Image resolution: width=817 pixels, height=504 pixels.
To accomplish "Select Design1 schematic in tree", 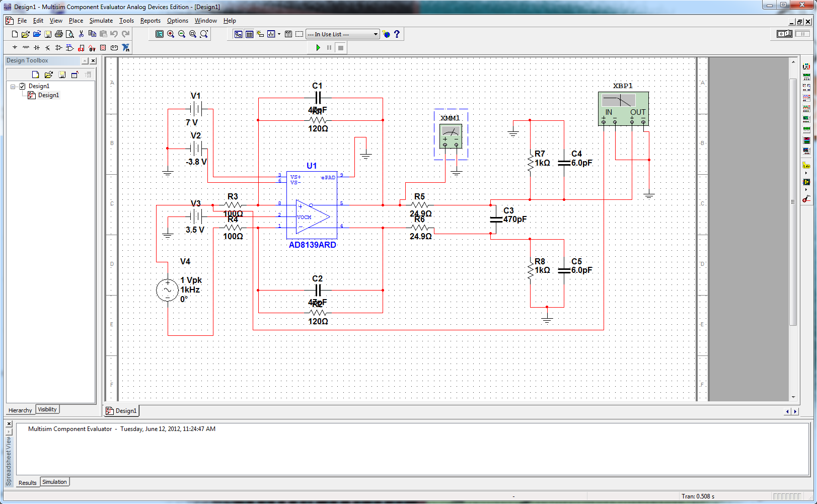I will pyautogui.click(x=48, y=95).
